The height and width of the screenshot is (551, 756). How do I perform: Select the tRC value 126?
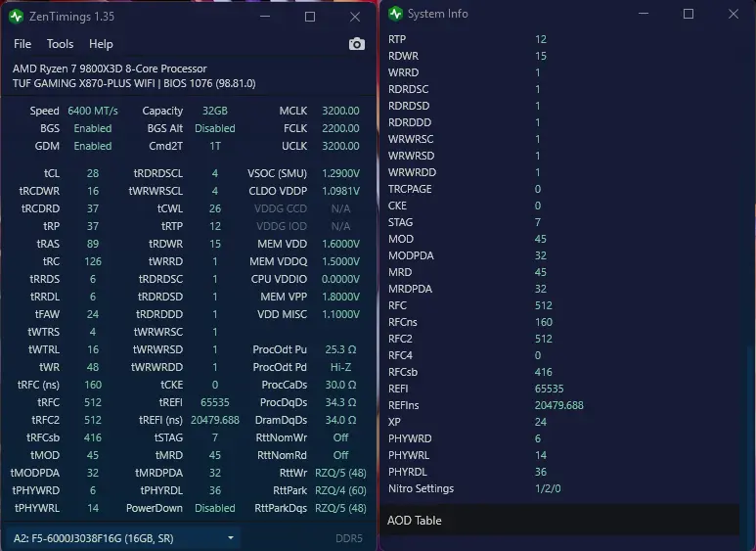pyautogui.click(x=93, y=261)
